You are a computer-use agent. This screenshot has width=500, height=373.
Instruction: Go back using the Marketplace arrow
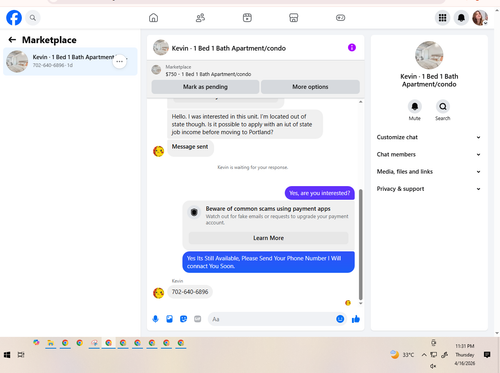tap(12, 40)
